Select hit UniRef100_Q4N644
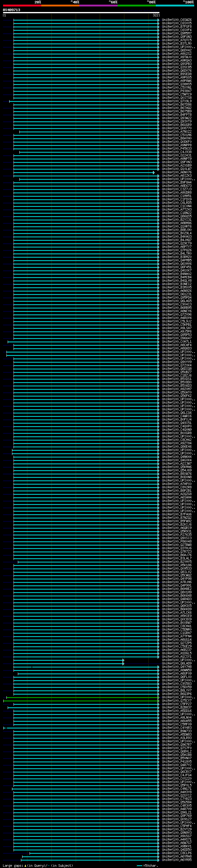 [176, 457]
